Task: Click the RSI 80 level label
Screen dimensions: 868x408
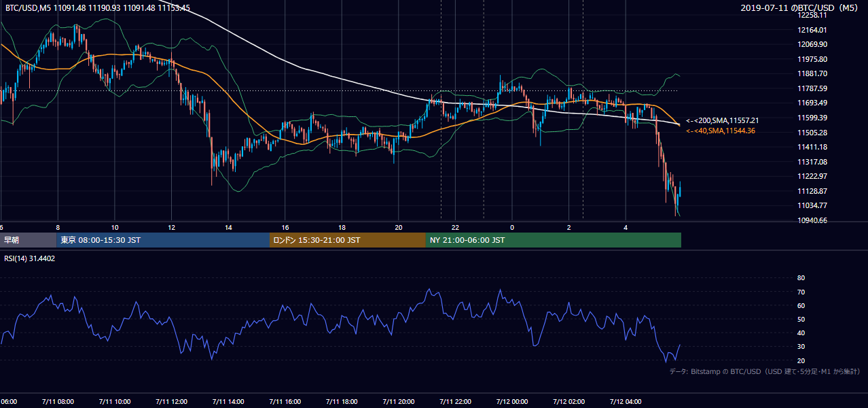Action: point(801,278)
